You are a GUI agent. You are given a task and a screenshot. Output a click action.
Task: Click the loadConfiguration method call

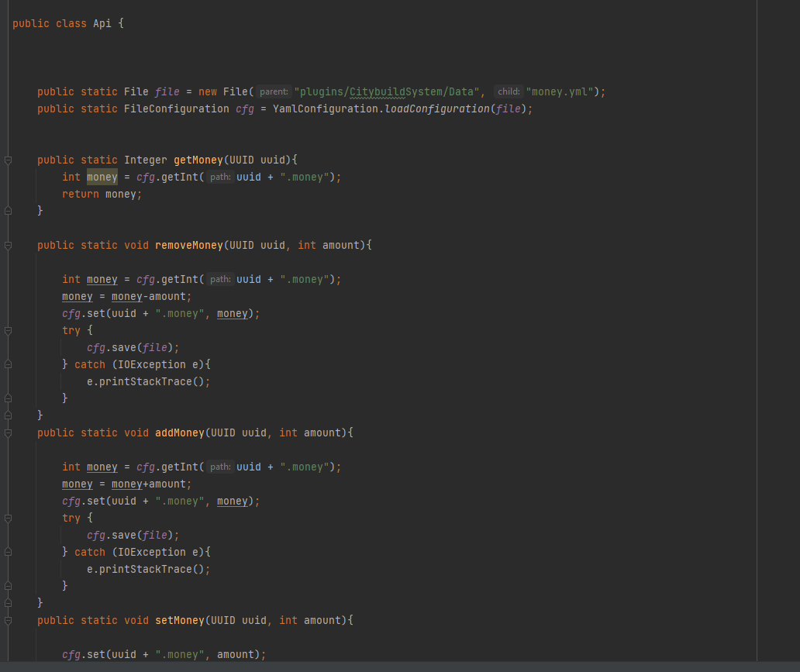tap(436, 109)
